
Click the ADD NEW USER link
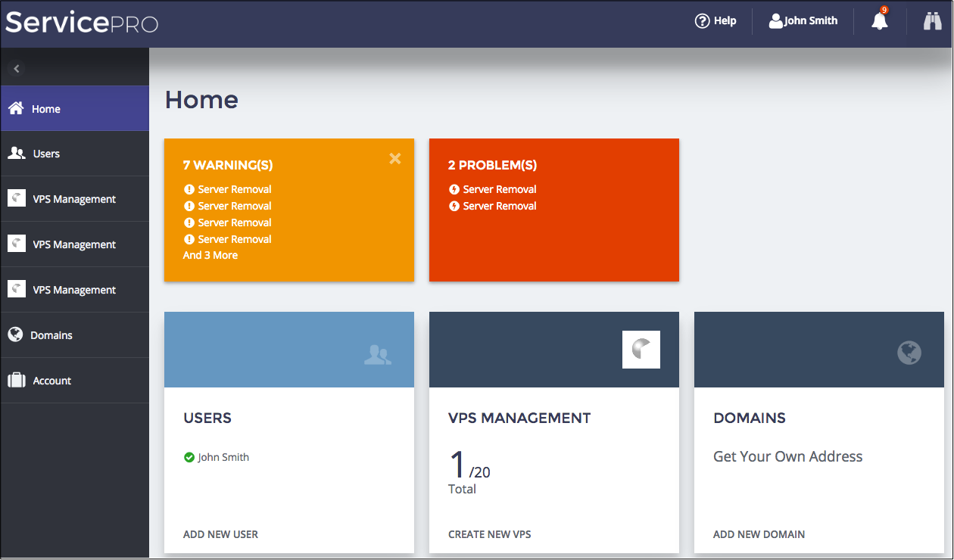pos(220,534)
